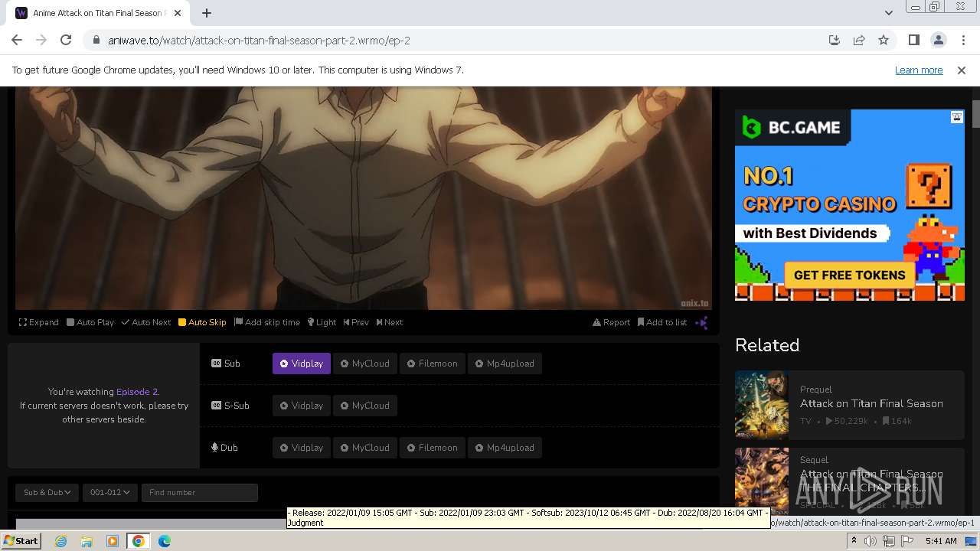Click the Learn more link
Image resolution: width=980 pixels, height=551 pixels.
(919, 70)
